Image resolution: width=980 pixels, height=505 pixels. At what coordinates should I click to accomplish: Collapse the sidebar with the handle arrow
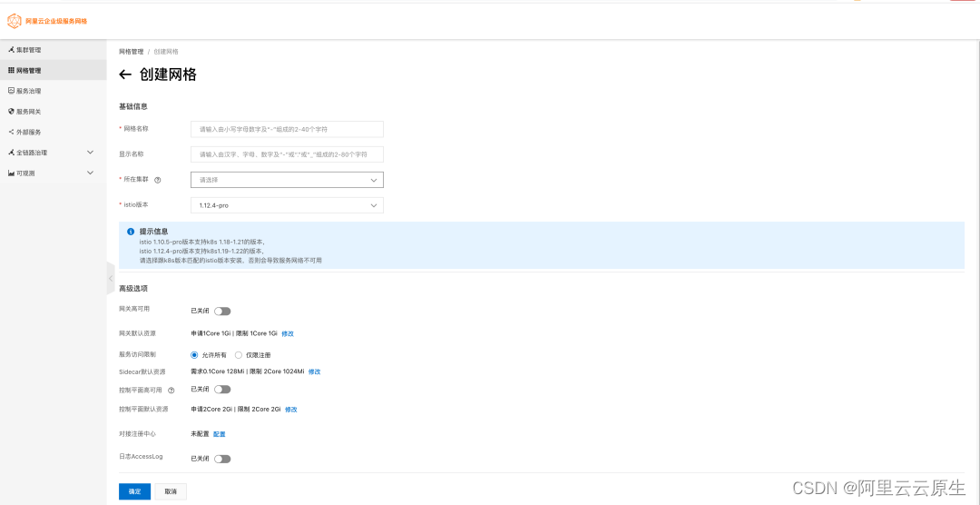pos(111,278)
